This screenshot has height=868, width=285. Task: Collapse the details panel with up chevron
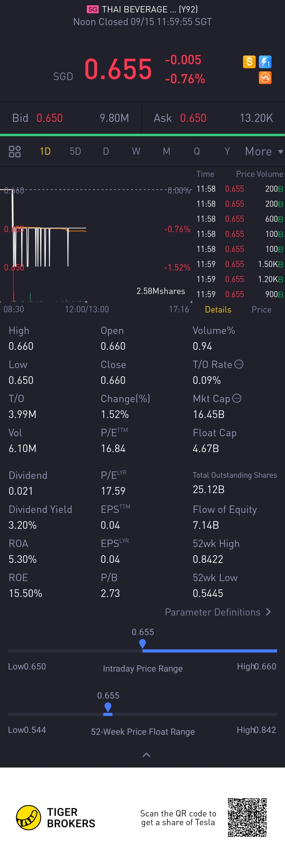[146, 755]
